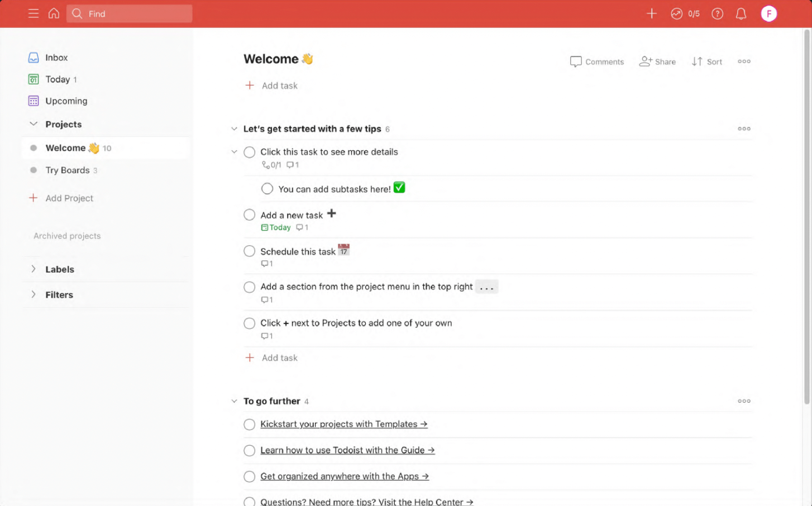Image resolution: width=812 pixels, height=506 pixels.
Task: Open the subtask count 0/1 indicator
Action: coord(271,165)
